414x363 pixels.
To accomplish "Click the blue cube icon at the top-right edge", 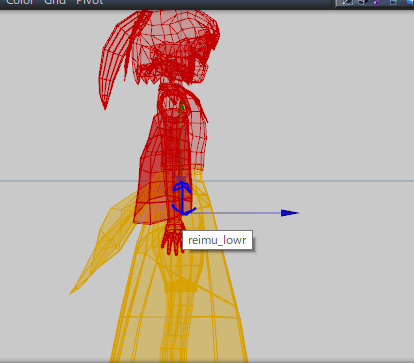I will [x=410, y=2].
